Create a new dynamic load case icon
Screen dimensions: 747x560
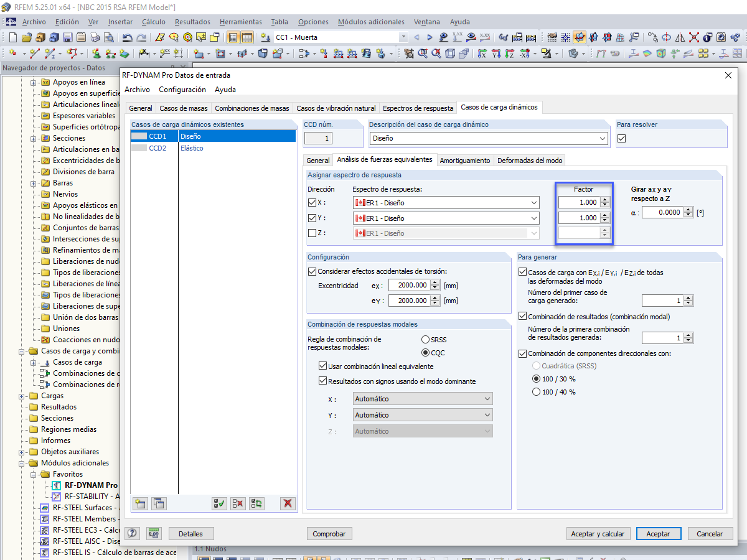pos(140,503)
